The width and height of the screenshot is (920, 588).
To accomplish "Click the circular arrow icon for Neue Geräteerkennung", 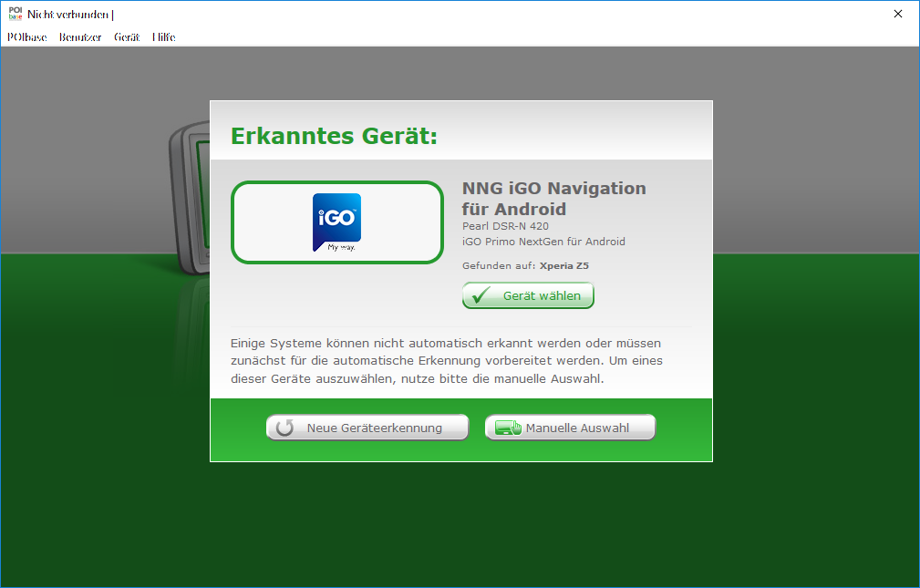I will click(x=284, y=428).
